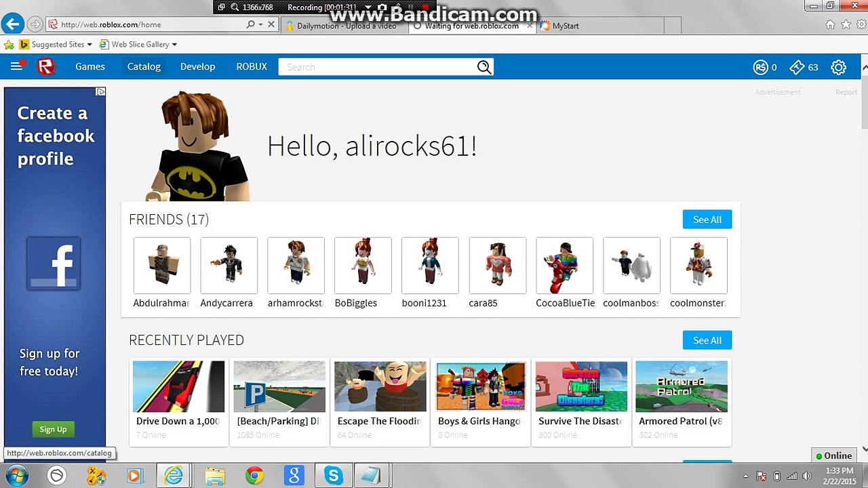Click the Internet Explorer Home icon
This screenshot has width=868, height=488.
pos(830,25)
